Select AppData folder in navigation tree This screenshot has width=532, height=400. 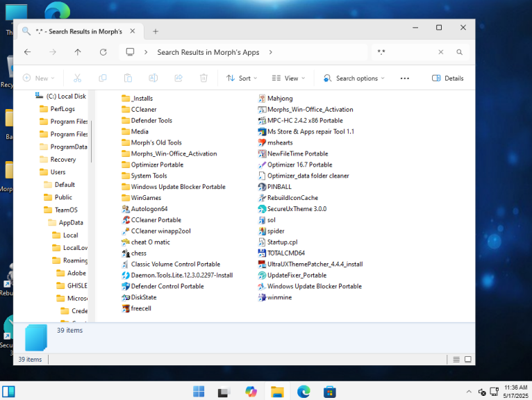65,222
